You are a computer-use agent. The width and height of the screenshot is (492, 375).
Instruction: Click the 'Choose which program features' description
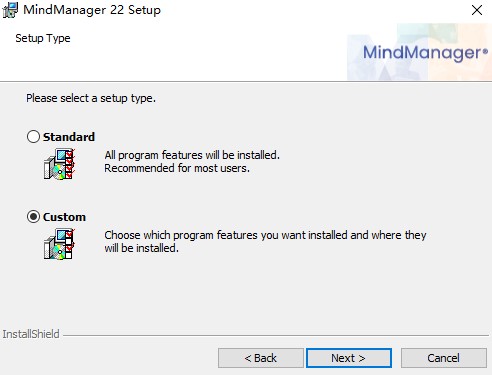[265, 235]
